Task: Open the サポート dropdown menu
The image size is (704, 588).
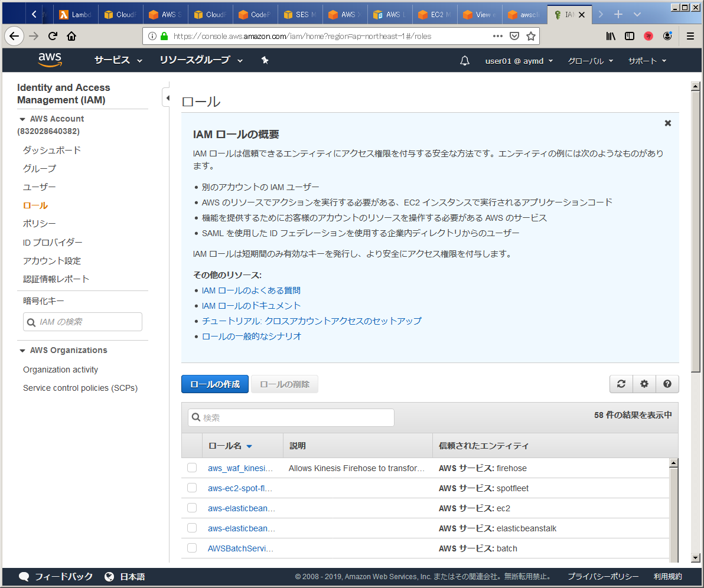Action: tap(647, 61)
